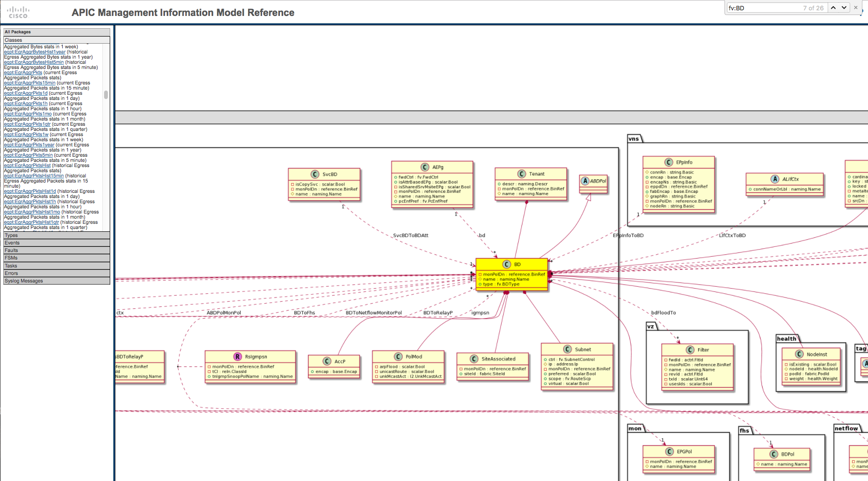This screenshot has width=868, height=481.
Task: Click the Tenant class icon
Action: click(521, 173)
